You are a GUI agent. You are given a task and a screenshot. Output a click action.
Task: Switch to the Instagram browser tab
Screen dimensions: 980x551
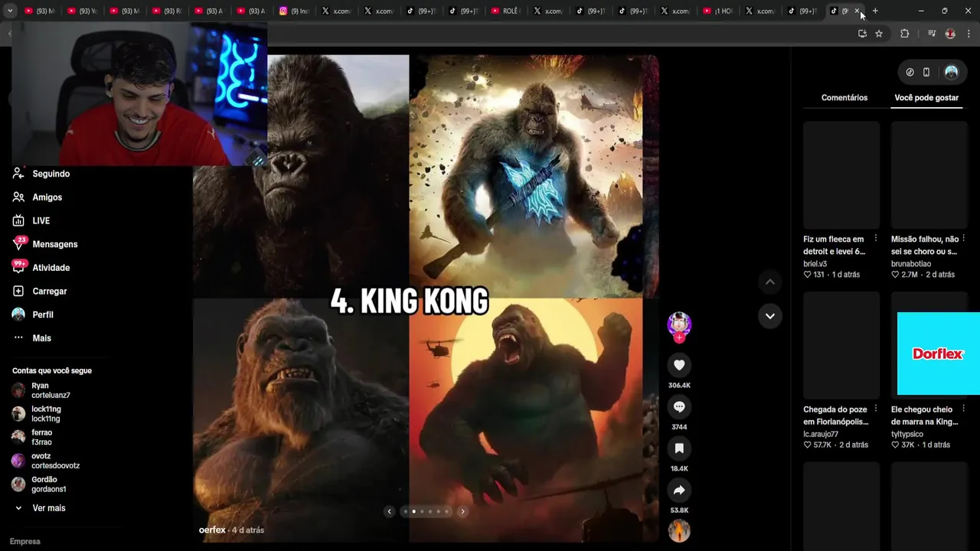click(294, 11)
